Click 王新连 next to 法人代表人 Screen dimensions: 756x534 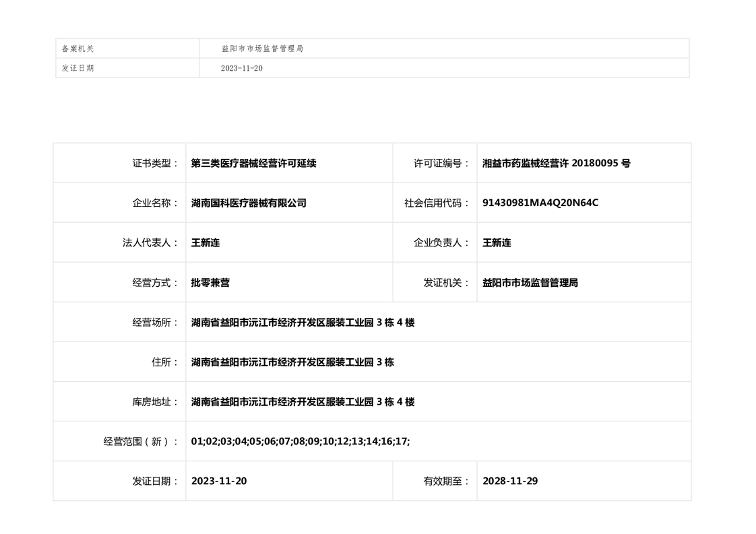pyautogui.click(x=206, y=242)
